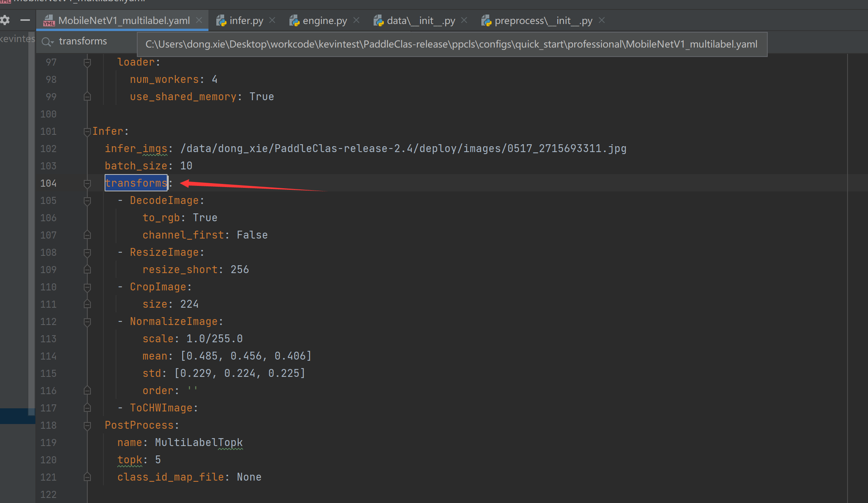This screenshot has width=868, height=503.
Task: Collapse the transforms block at line 104
Action: point(87,184)
